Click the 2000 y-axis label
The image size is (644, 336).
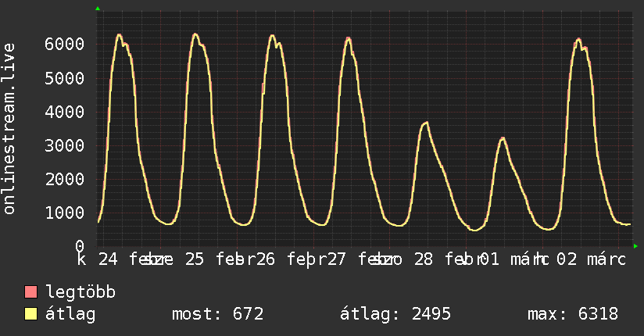point(65,179)
